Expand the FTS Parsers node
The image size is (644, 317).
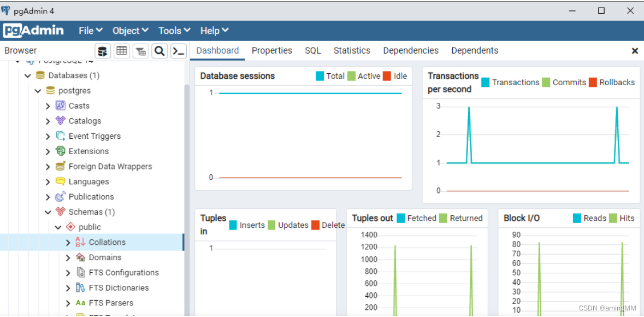point(68,303)
